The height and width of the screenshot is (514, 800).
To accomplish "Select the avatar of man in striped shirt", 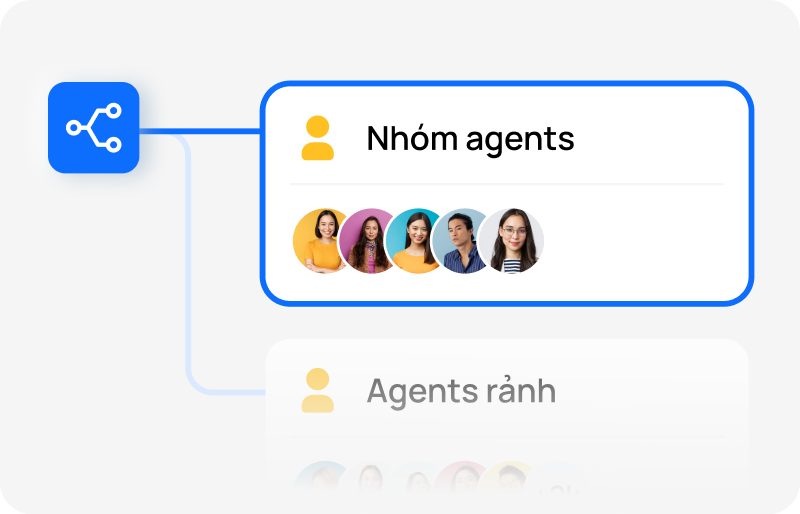I will point(461,240).
